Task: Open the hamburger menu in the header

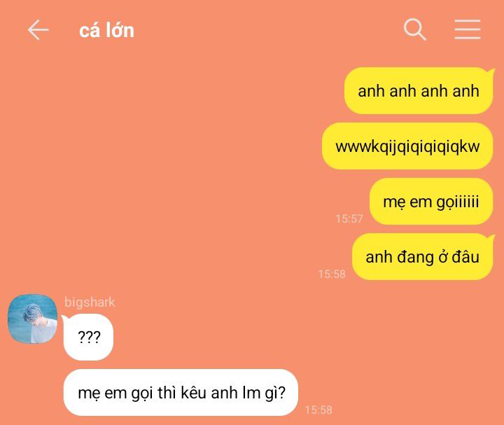Action: pyautogui.click(x=468, y=29)
